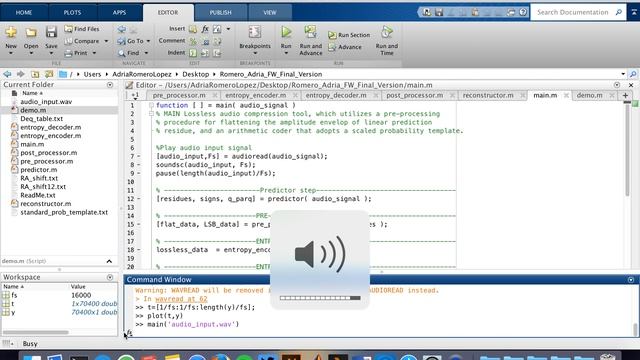Click the Workspace horizontal scrollbar
Image resolution: width=640 pixels, height=360 pixels.
tap(36, 332)
